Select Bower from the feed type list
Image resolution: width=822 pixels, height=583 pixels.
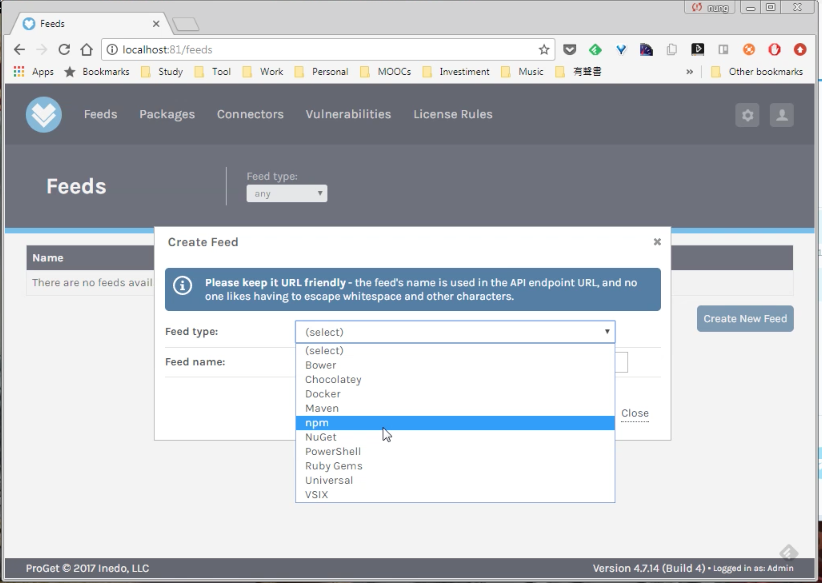click(455, 365)
